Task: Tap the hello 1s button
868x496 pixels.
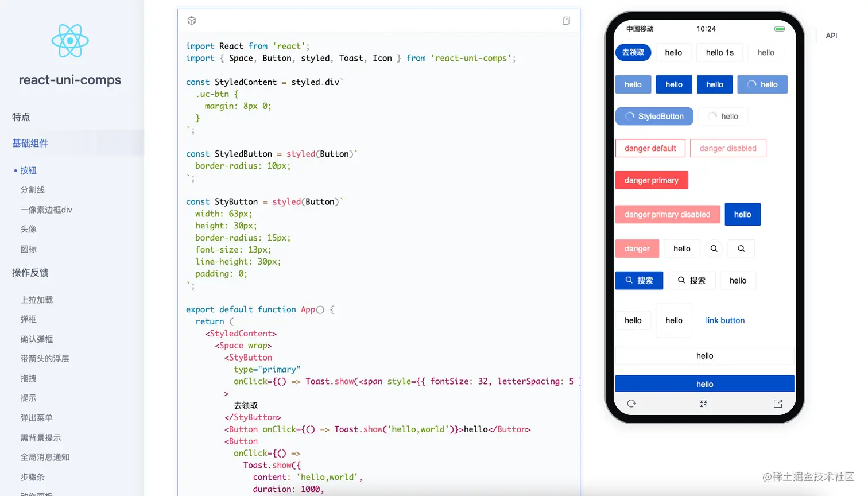Action: (x=720, y=52)
